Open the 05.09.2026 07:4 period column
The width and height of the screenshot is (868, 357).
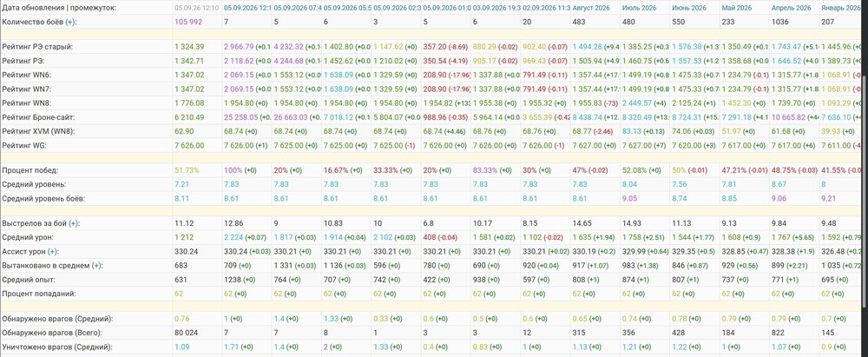(297, 8)
